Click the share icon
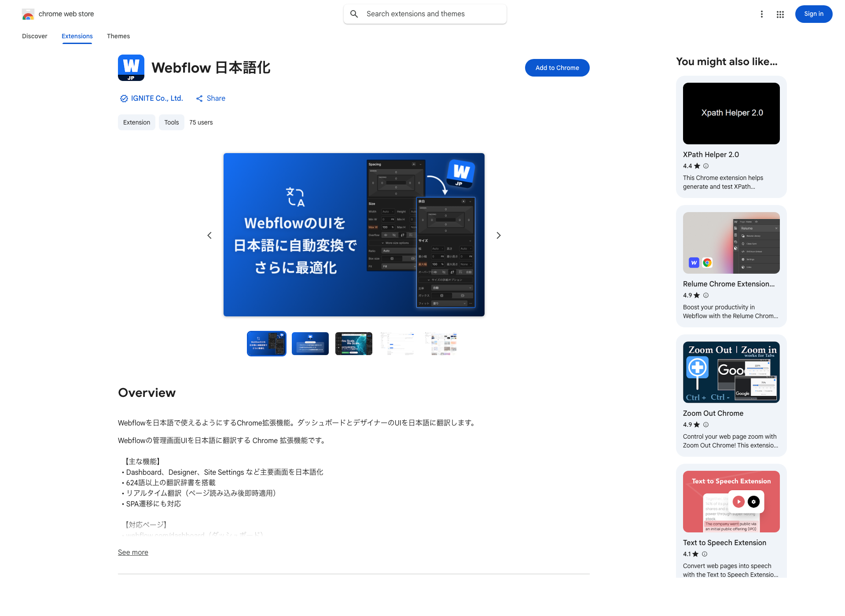This screenshot has height=616, width=845. point(199,99)
